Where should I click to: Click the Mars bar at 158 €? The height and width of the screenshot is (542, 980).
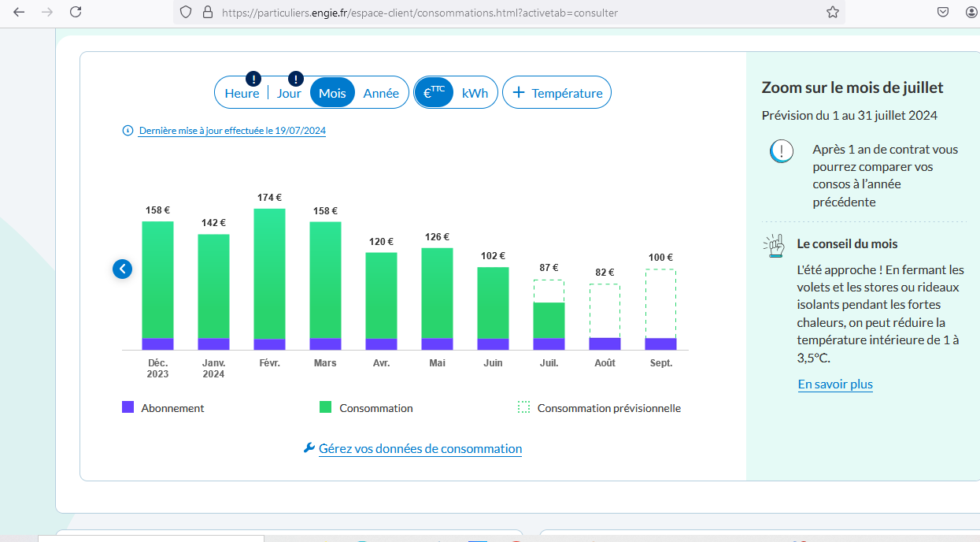tap(325, 285)
